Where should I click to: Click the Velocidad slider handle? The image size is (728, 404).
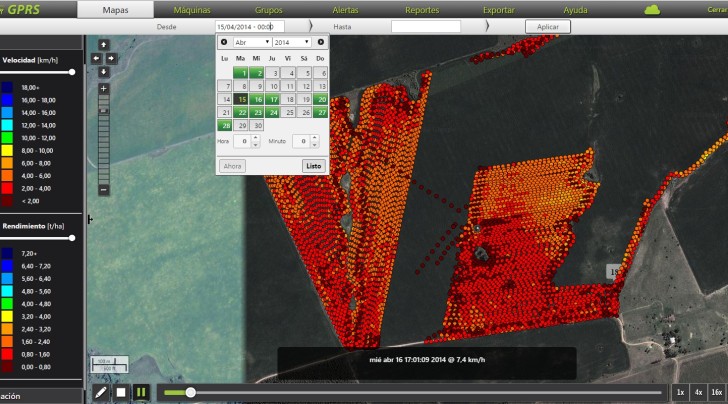point(72,72)
